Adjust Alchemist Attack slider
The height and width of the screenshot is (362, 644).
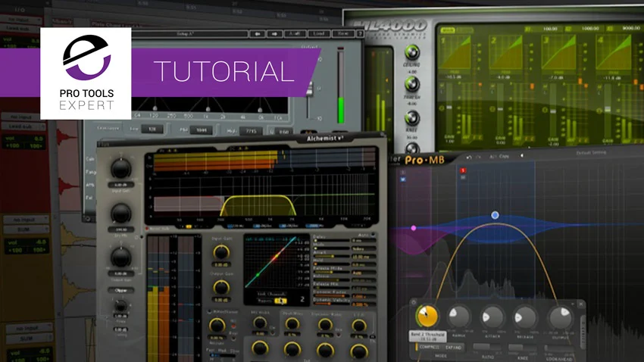(333, 257)
